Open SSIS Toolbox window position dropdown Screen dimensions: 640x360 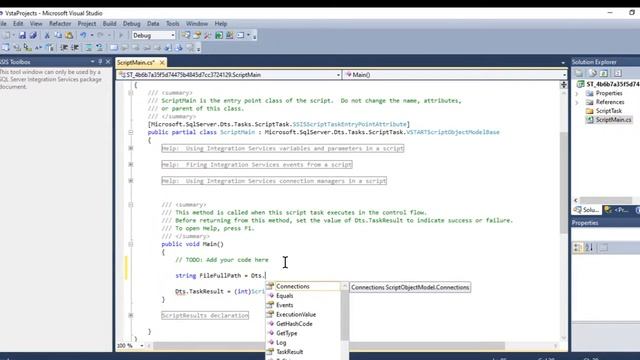click(93, 62)
